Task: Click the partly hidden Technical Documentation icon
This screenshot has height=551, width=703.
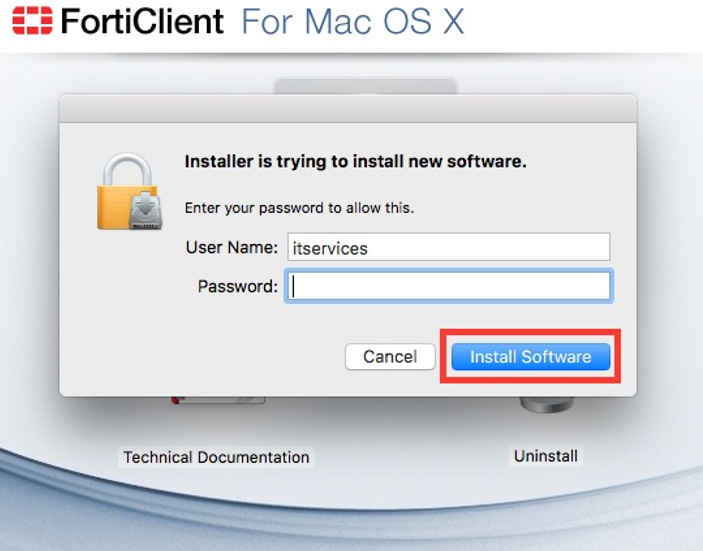Action: tap(217, 399)
